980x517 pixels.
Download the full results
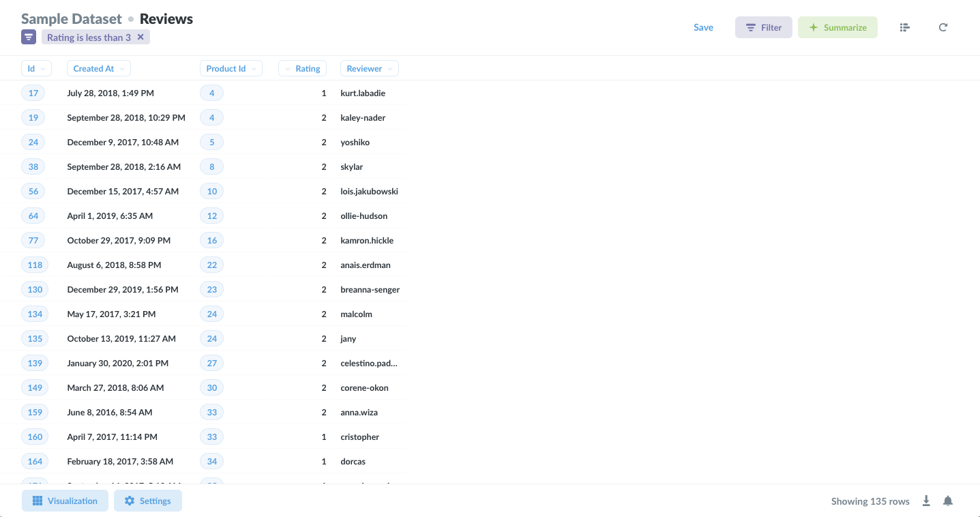point(926,501)
